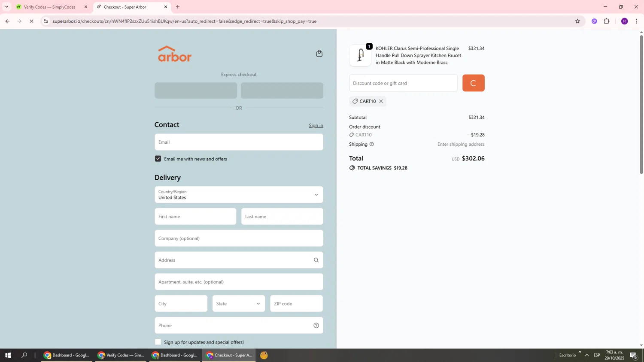This screenshot has height=362, width=644.
Task: Click the Sign in link
Action: pos(316,125)
